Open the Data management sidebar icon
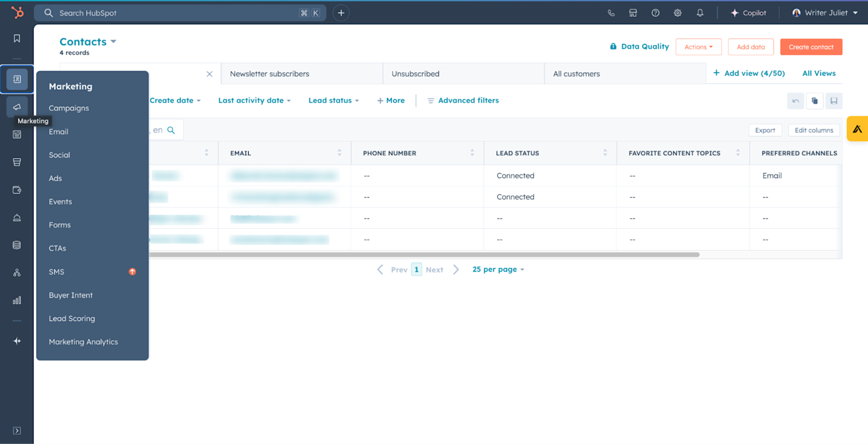 [x=17, y=245]
